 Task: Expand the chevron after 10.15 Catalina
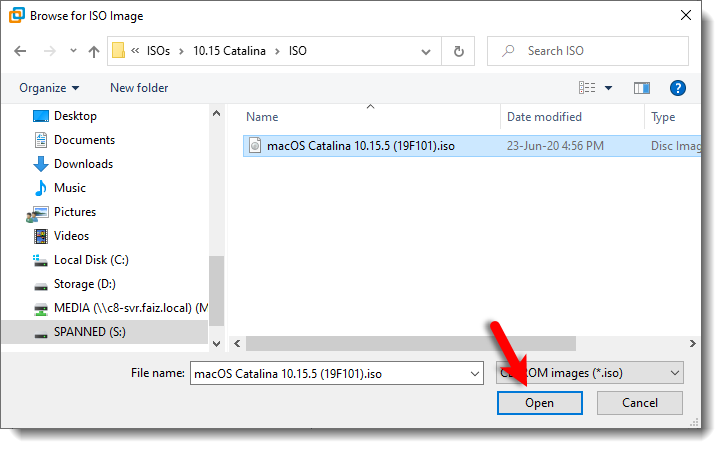[x=278, y=51]
